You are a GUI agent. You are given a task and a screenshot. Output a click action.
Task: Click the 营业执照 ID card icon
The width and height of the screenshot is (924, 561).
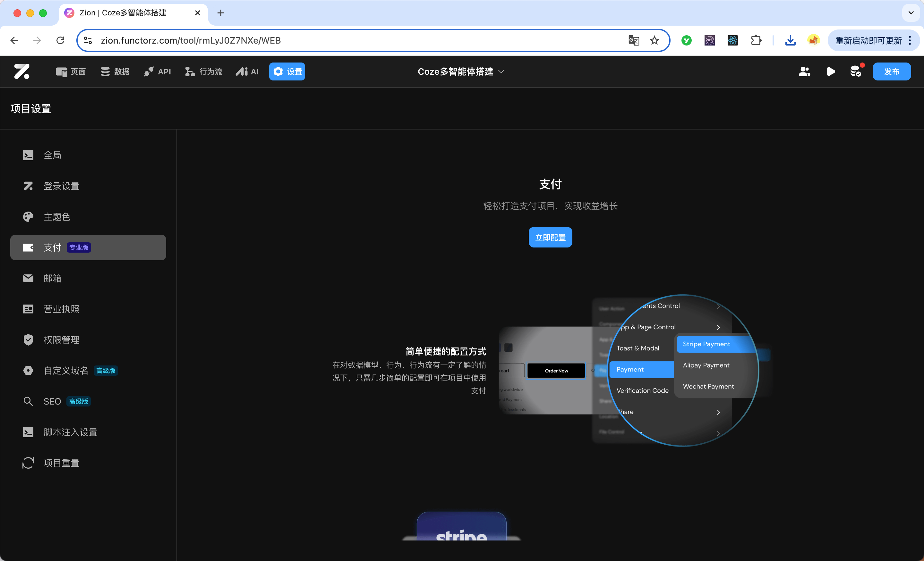click(x=28, y=309)
